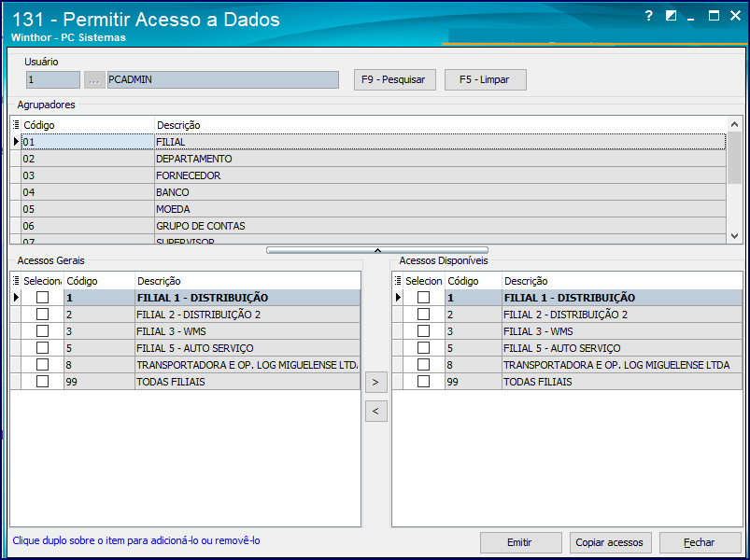Click code cell 04 in Agrupadores
This screenshot has width=750, height=560.
pos(88,192)
